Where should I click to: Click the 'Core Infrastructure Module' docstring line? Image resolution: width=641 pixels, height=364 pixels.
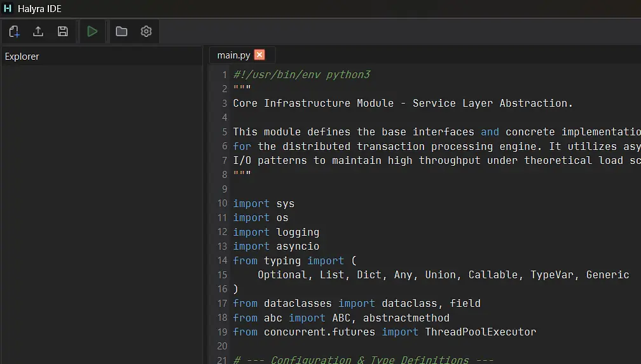pos(403,104)
